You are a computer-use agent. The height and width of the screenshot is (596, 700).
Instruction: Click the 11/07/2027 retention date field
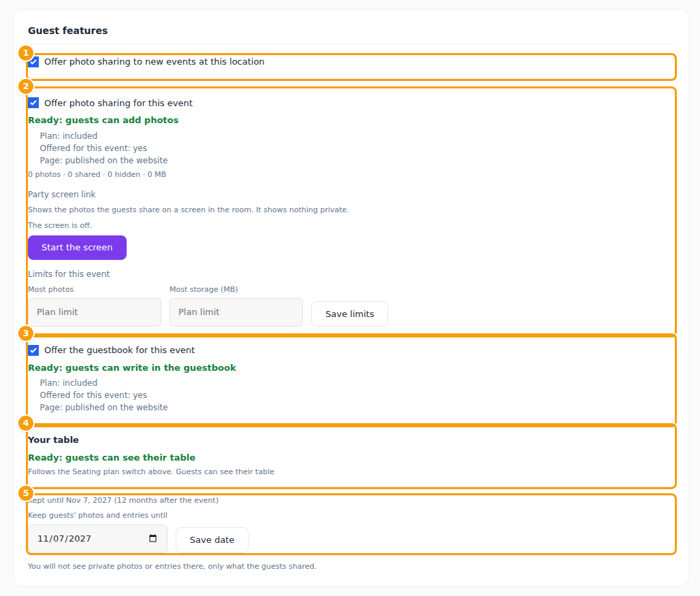tap(98, 538)
